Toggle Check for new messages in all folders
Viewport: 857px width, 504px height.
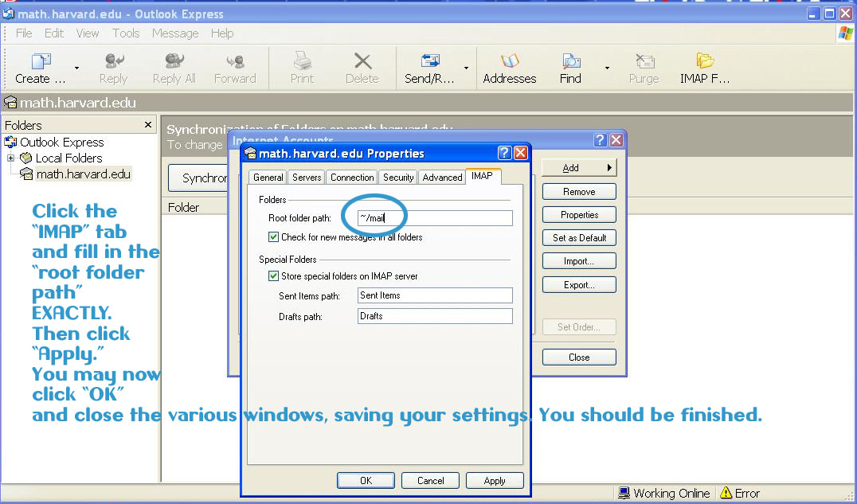274,237
